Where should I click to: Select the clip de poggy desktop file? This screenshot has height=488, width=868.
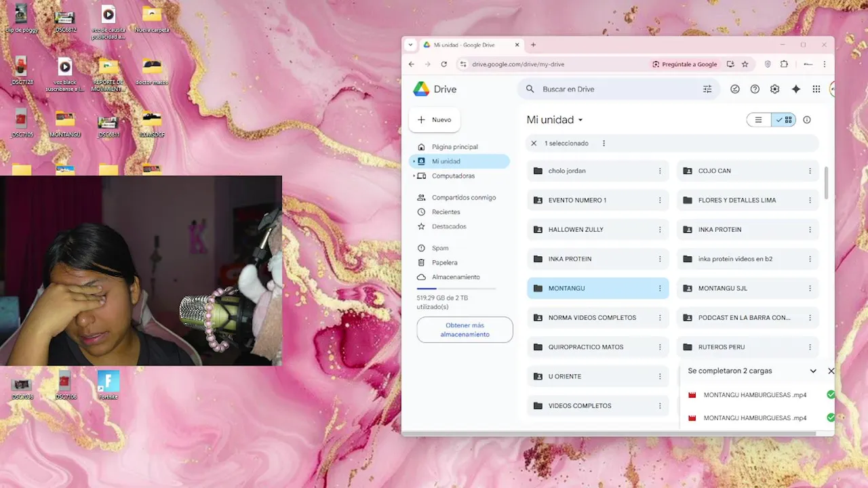pos(22,18)
